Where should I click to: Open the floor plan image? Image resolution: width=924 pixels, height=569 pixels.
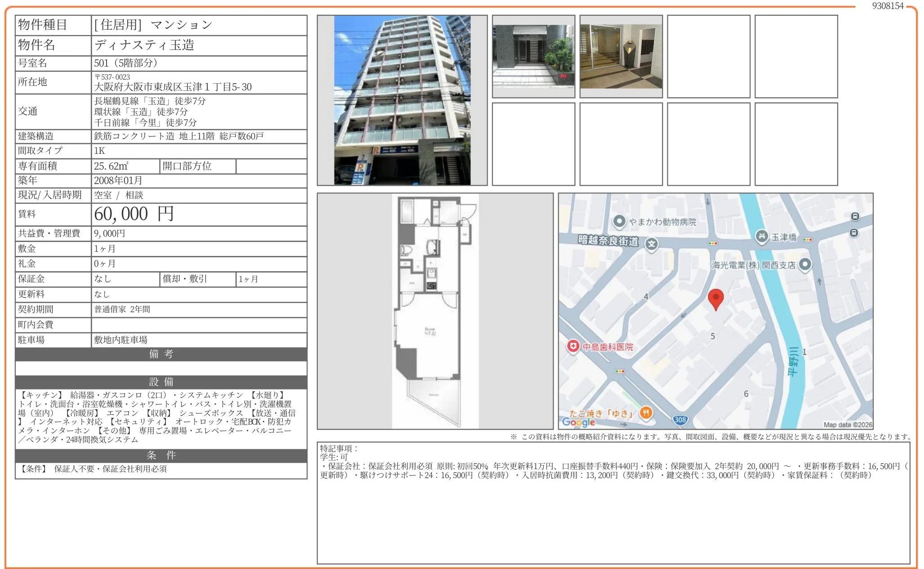tap(435, 311)
